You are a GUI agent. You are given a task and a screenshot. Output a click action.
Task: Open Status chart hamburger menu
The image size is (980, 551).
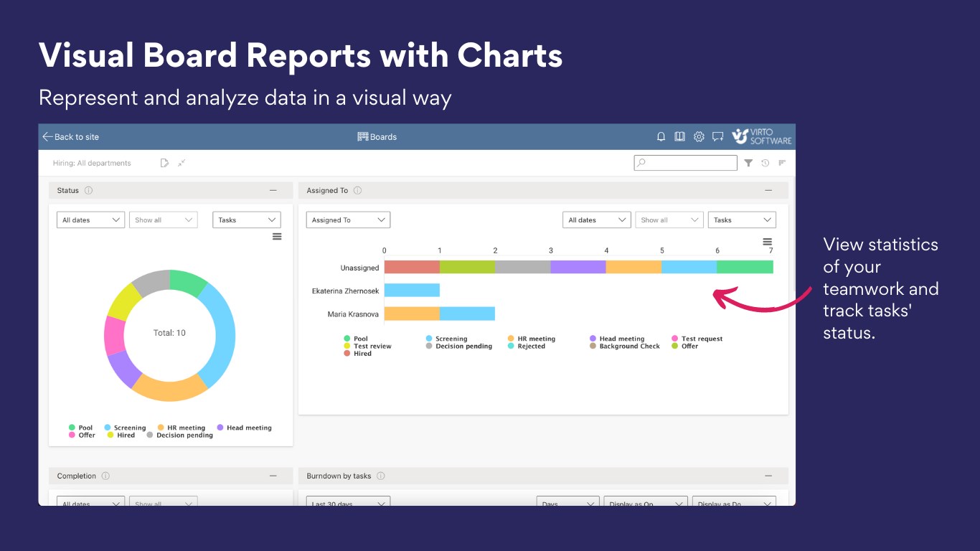tap(277, 237)
